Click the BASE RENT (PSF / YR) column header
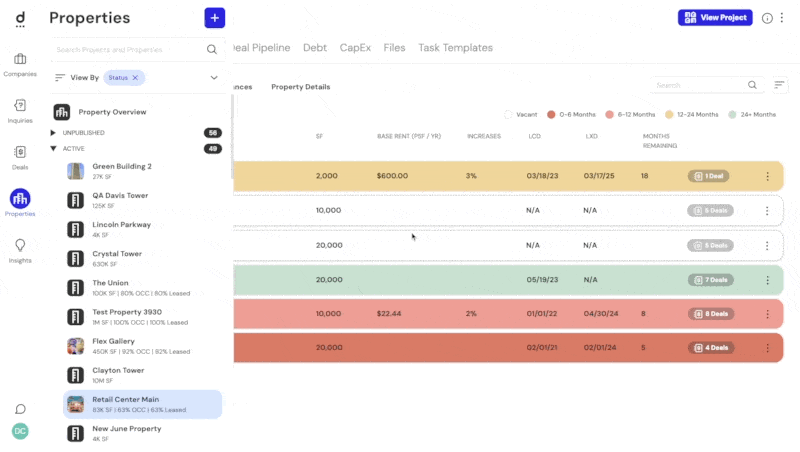The width and height of the screenshot is (800, 452). coord(409,136)
